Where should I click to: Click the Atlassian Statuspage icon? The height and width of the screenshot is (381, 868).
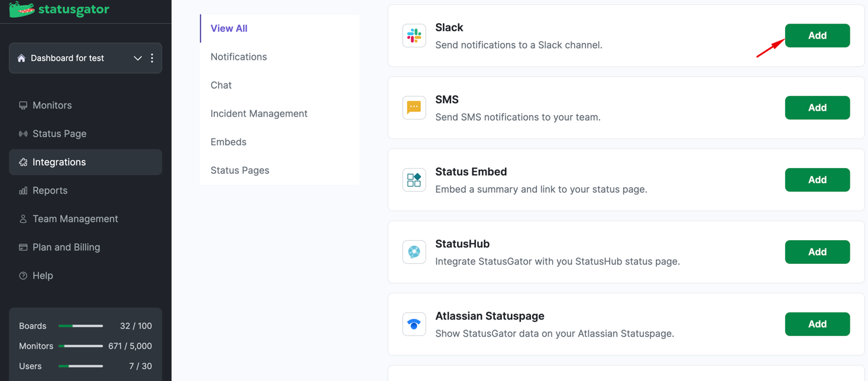click(x=414, y=324)
